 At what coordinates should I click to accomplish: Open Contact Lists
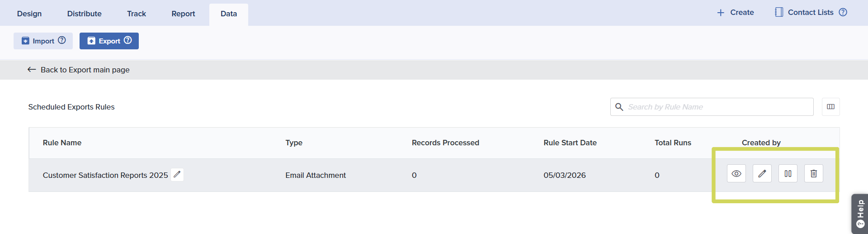point(805,13)
